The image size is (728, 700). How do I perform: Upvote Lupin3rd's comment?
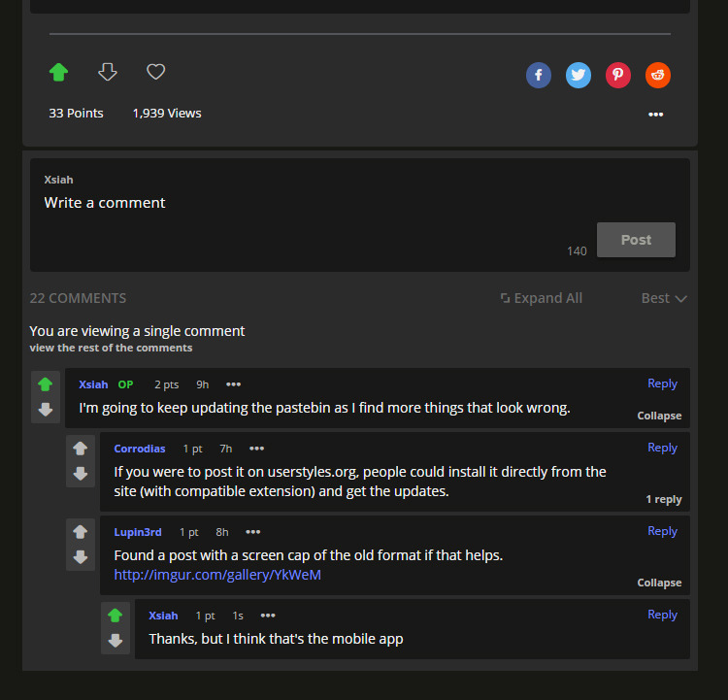pyautogui.click(x=80, y=532)
